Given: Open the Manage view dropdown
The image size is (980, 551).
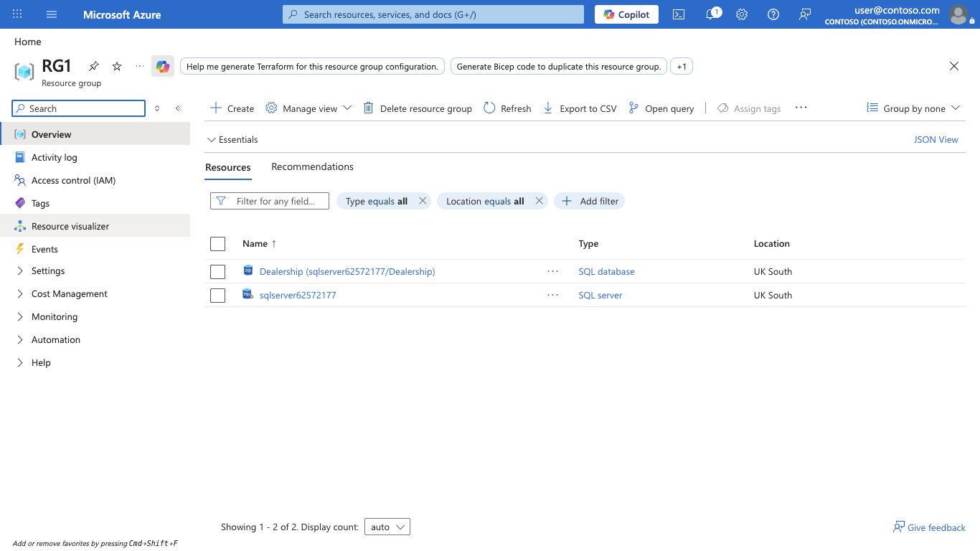Looking at the screenshot, I should point(308,108).
